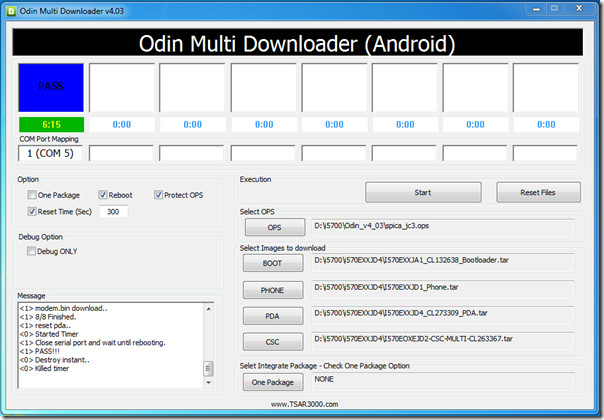Click the blue PASS status box
This screenshot has height=420, width=604.
51,87
